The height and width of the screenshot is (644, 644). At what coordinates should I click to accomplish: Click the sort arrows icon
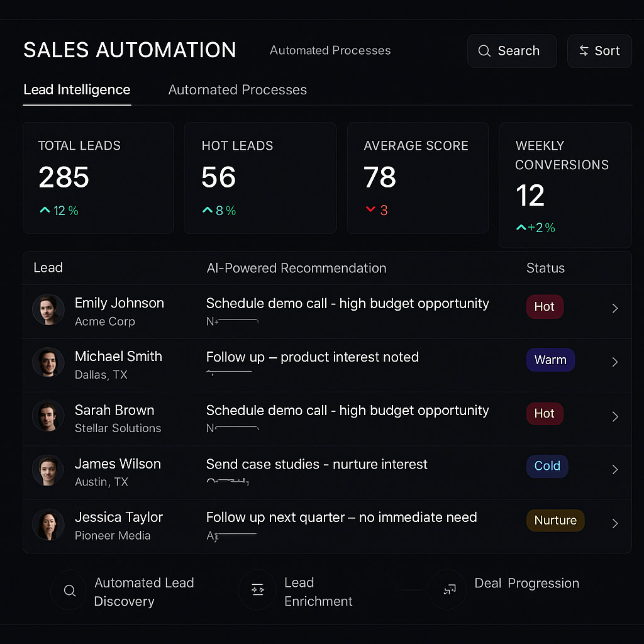point(584,51)
